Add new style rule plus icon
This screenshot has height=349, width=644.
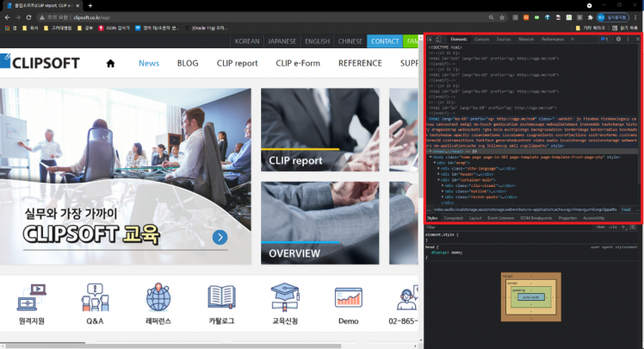[x=623, y=227]
